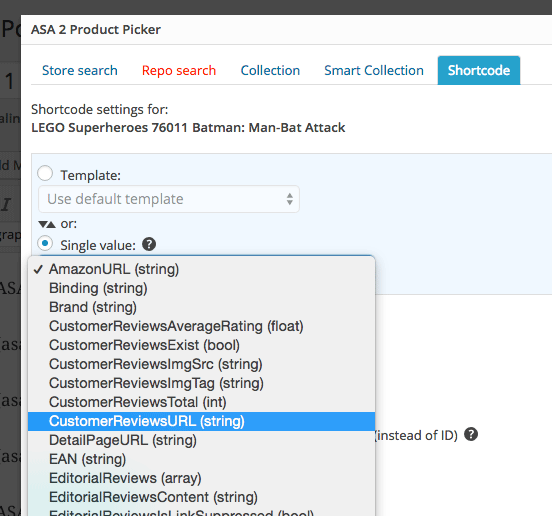
Task: Click the LEGO Superheroes 76011 product title
Action: (188, 127)
